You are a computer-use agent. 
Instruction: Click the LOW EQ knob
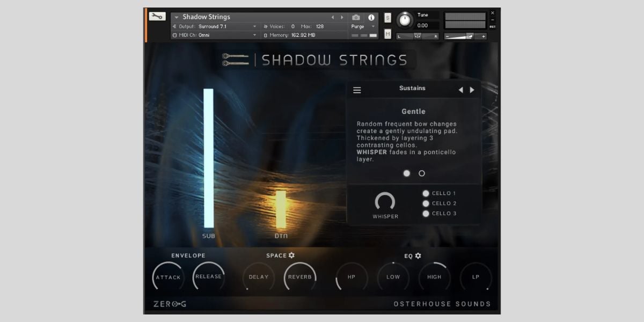click(x=393, y=277)
